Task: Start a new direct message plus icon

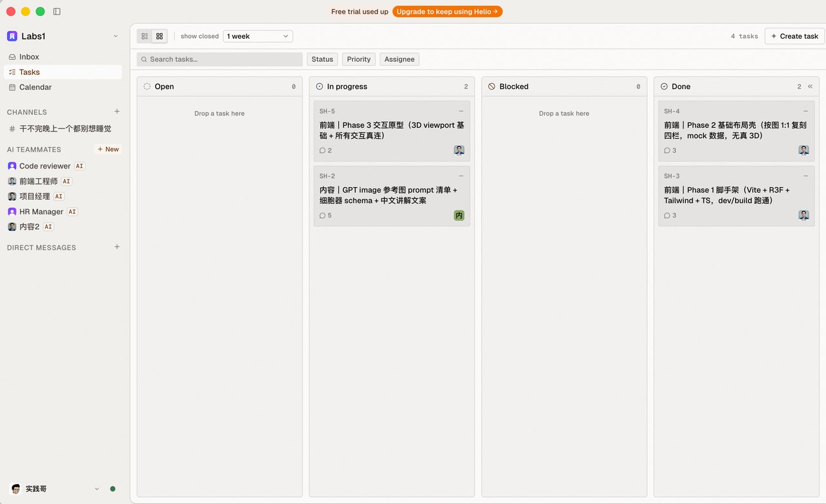Action: coord(117,247)
